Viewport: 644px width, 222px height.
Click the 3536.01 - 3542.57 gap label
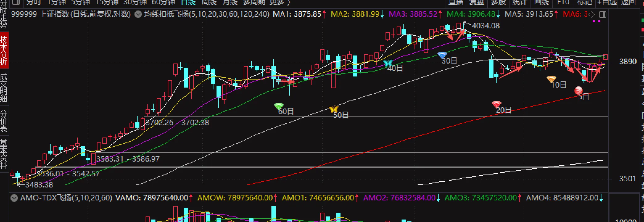coord(68,174)
